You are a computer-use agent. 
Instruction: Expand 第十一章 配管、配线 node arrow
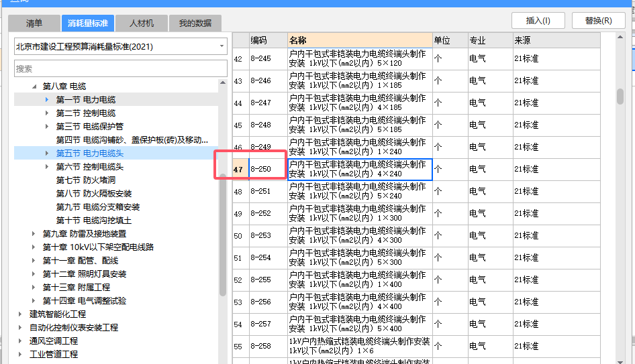[x=34, y=261]
